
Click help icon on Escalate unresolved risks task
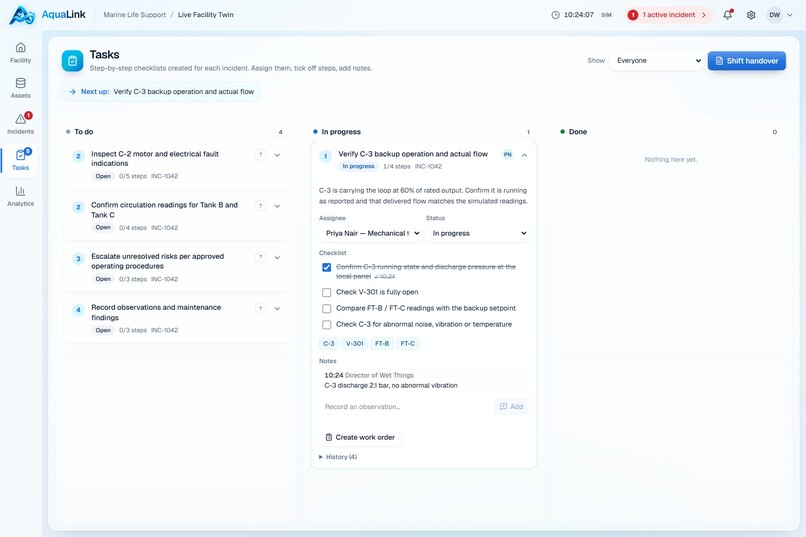pos(261,257)
